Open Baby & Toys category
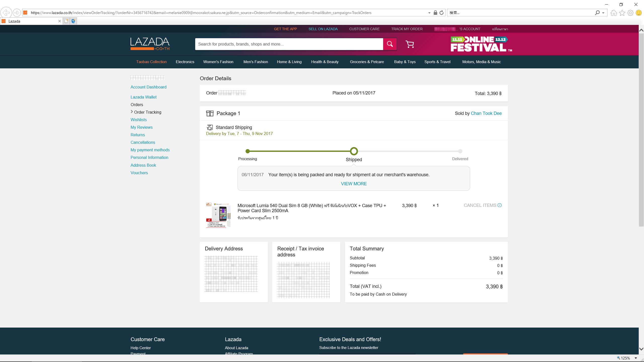 pos(405,62)
